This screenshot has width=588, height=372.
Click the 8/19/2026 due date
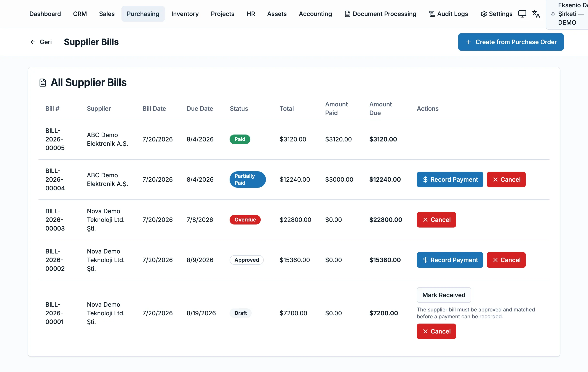click(x=201, y=313)
